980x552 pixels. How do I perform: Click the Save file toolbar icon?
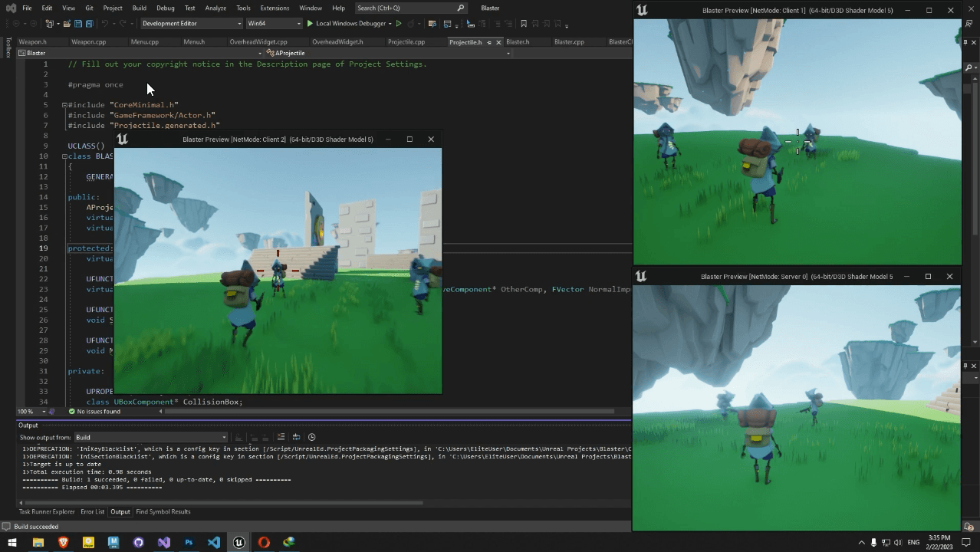click(78, 24)
